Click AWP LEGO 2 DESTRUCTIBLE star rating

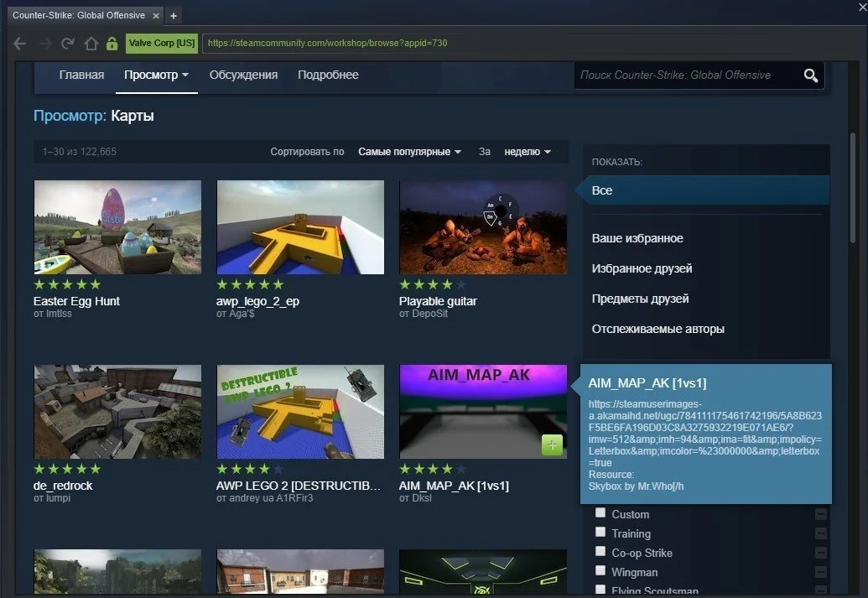250,469
